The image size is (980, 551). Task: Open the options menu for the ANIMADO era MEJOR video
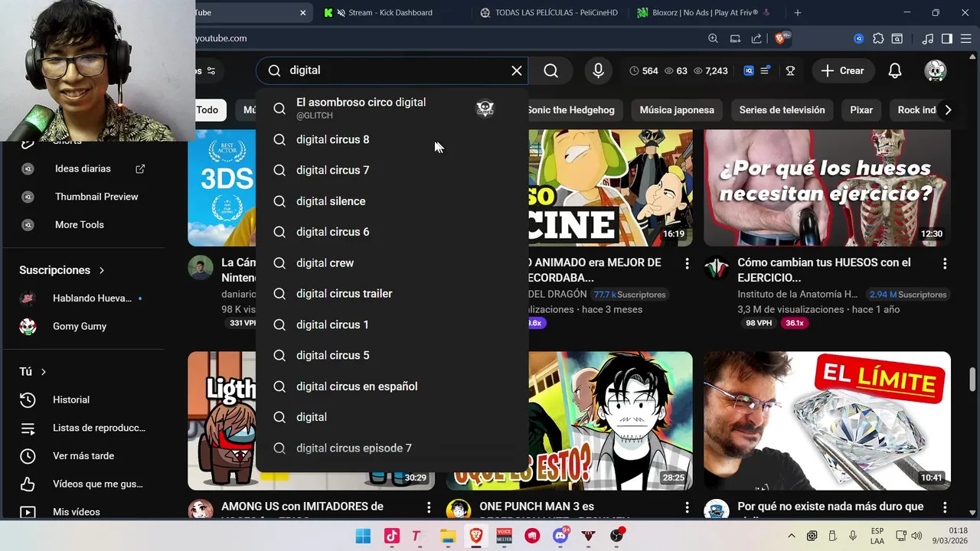pyautogui.click(x=687, y=263)
